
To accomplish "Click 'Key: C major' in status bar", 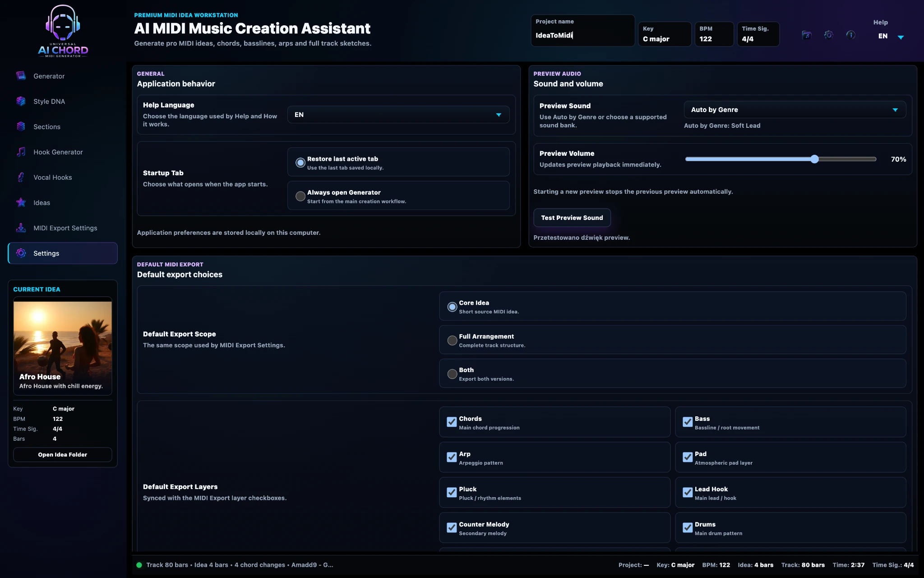I will pyautogui.click(x=675, y=565).
